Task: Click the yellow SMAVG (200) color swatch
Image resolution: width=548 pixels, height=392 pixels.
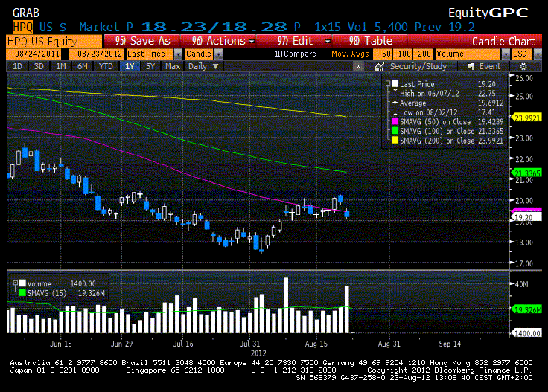Action: click(x=395, y=141)
